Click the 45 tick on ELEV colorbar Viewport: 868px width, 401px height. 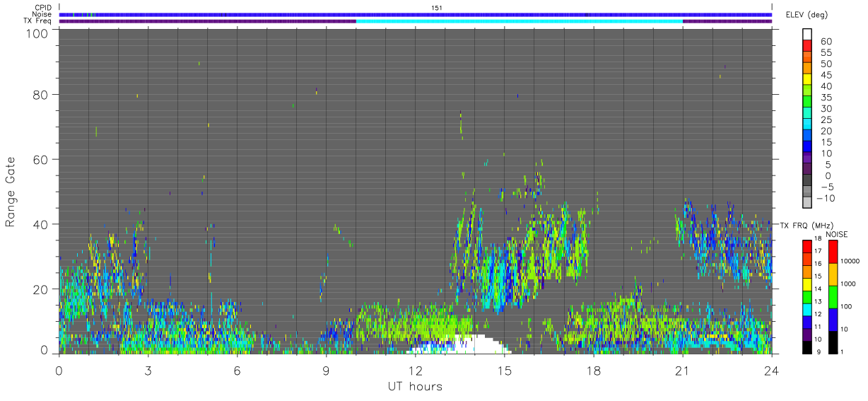coord(826,76)
